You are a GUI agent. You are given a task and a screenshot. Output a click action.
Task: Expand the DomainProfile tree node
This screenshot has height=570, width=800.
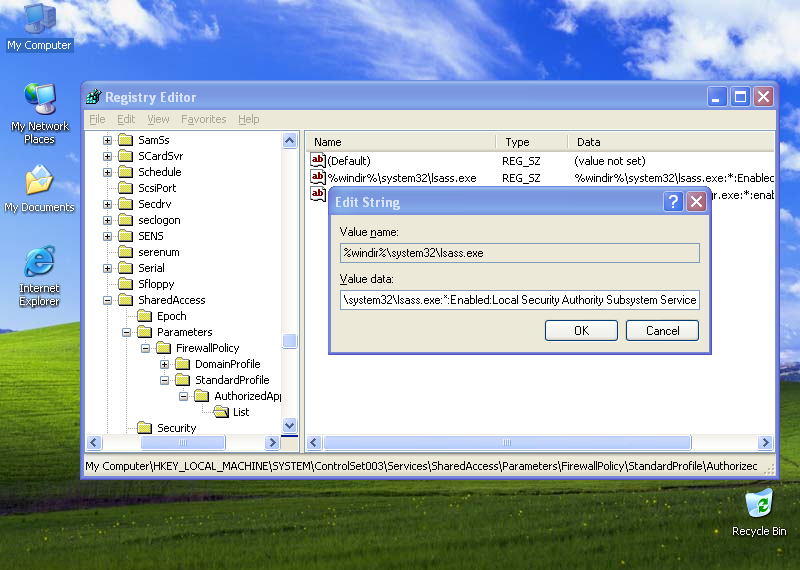(164, 364)
